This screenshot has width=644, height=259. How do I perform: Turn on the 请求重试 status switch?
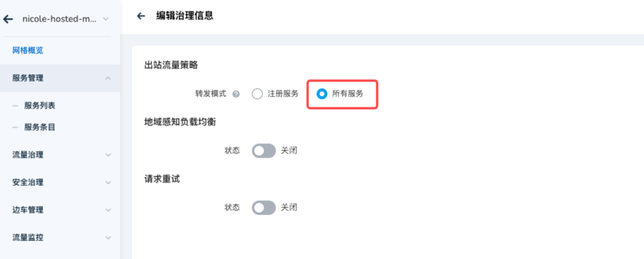[264, 207]
